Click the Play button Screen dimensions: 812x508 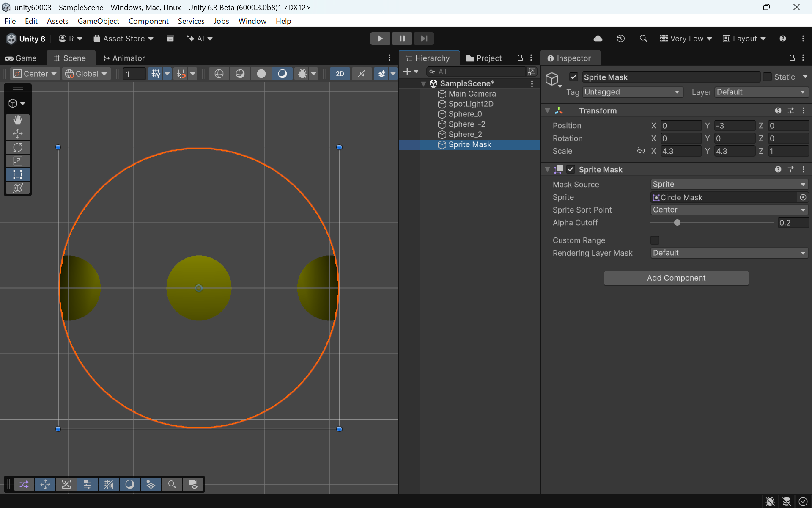379,39
